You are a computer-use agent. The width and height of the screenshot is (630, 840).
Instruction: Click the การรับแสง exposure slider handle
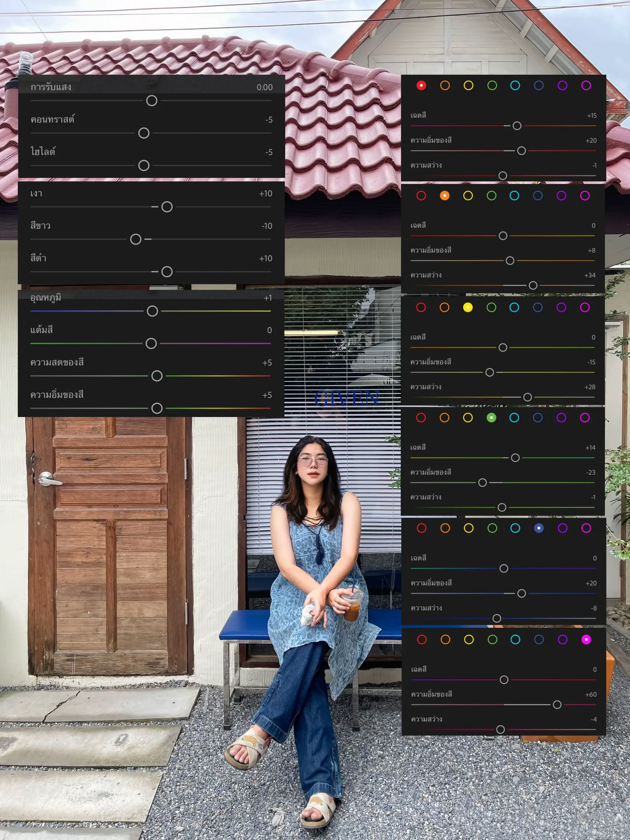pos(152,101)
